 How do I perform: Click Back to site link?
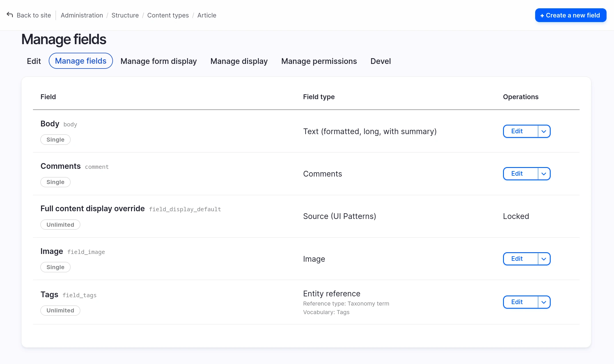(34, 15)
